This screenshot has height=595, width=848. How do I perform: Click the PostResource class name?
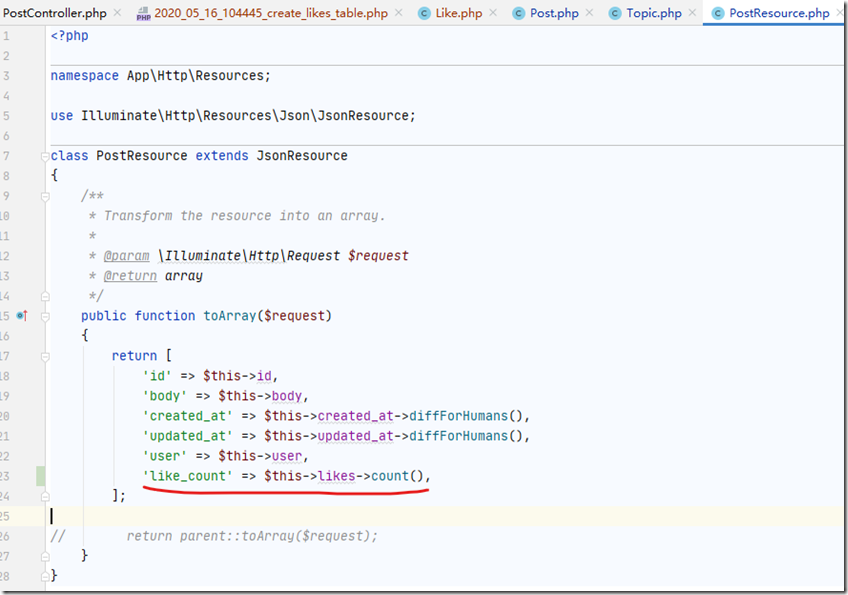[x=142, y=156]
